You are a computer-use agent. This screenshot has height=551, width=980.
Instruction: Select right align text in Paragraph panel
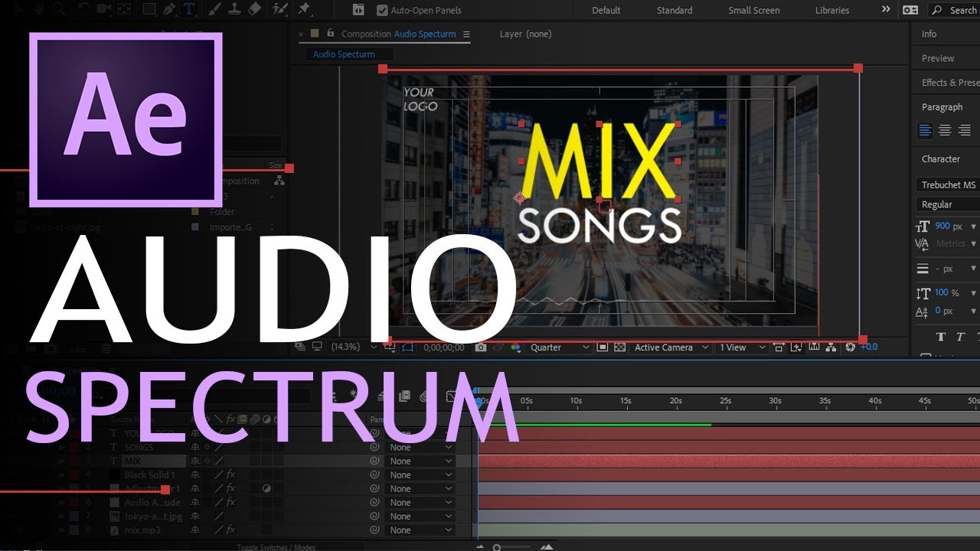point(964,131)
